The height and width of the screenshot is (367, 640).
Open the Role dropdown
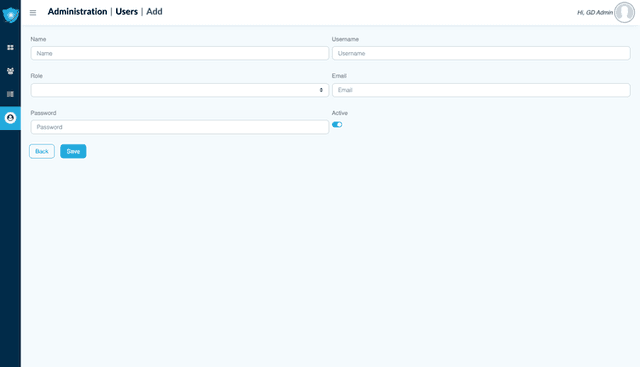coord(180,90)
